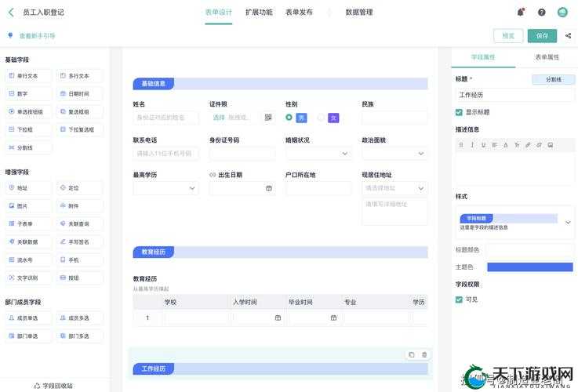Copy the 工作经历 section with the duplicate icon

412,355
